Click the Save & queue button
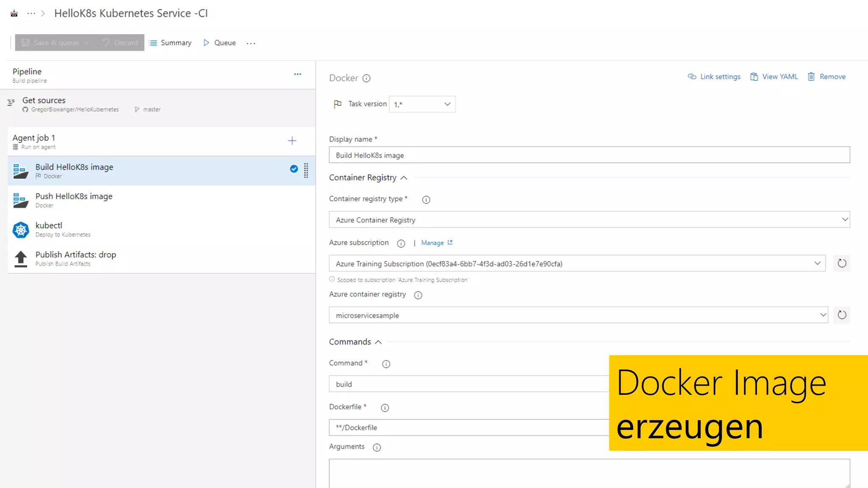 pos(56,43)
